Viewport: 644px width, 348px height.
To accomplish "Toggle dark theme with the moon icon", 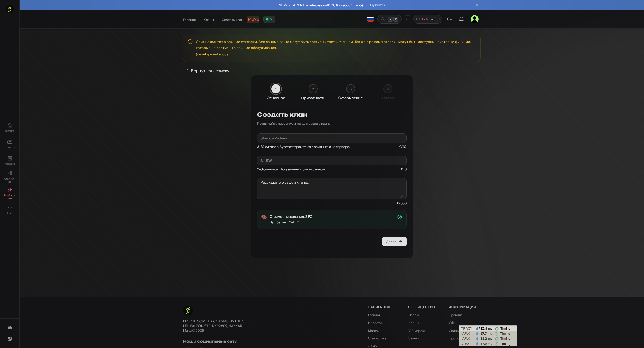I will [x=450, y=19].
